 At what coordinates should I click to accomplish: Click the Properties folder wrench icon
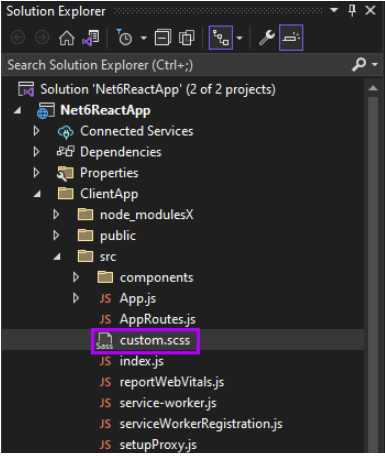pos(65,173)
